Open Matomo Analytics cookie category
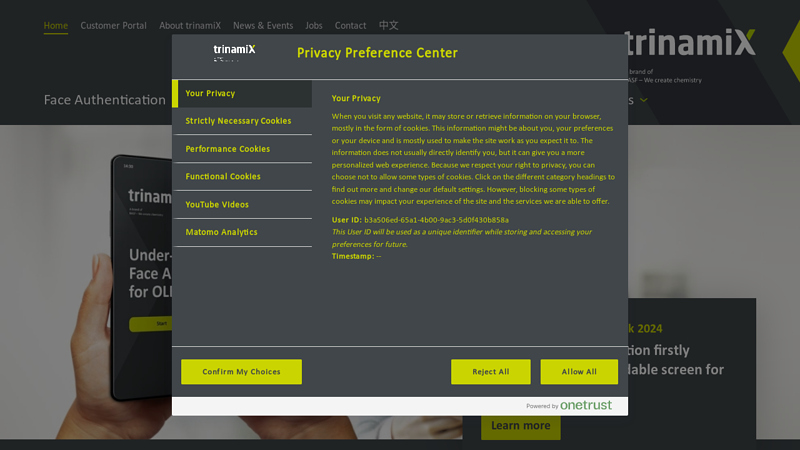This screenshot has width=800, height=450. [x=242, y=232]
